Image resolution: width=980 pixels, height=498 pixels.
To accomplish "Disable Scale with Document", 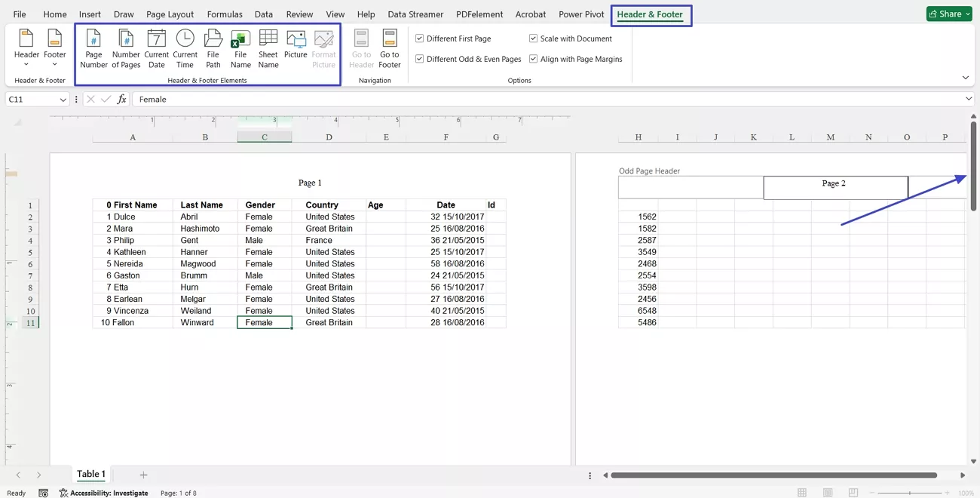I will pyautogui.click(x=533, y=38).
